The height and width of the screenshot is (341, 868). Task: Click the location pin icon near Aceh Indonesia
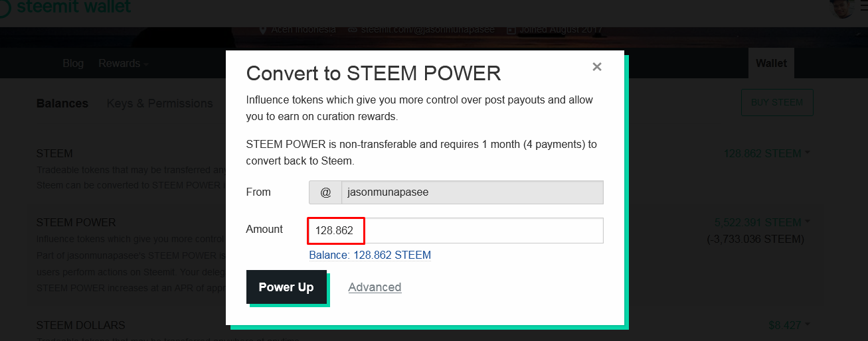click(x=264, y=30)
